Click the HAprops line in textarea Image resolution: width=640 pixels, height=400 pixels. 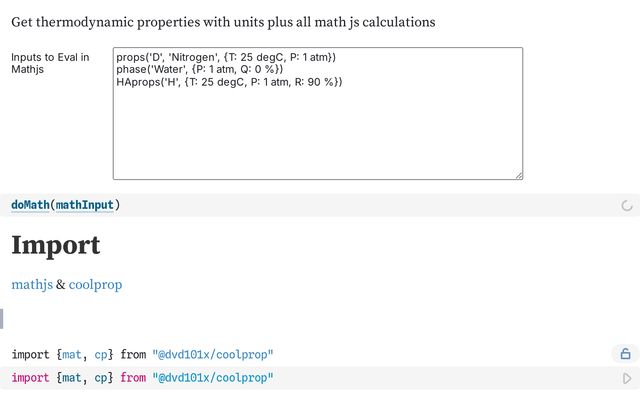coord(230,82)
